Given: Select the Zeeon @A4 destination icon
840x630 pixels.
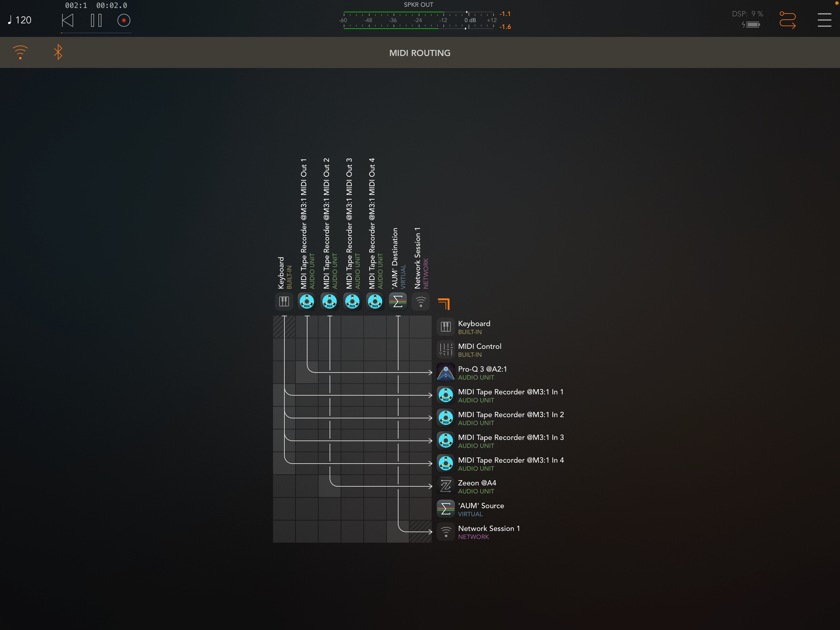Looking at the screenshot, I should [x=446, y=486].
